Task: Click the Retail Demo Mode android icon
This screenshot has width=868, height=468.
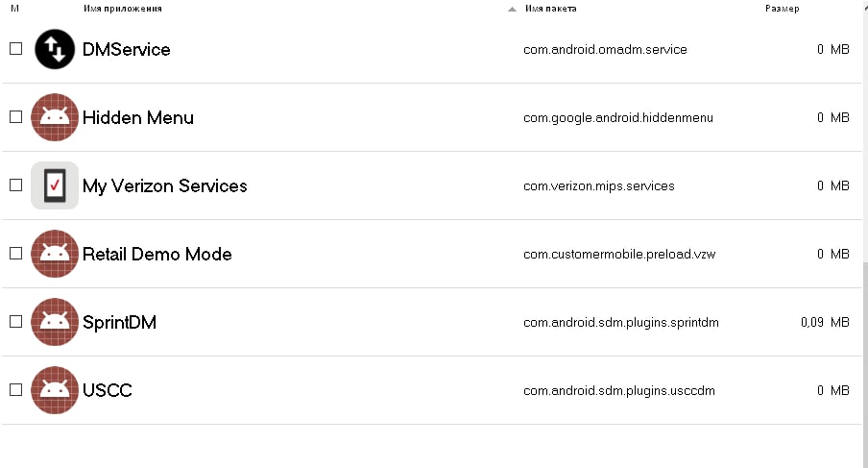Action: coord(54,254)
